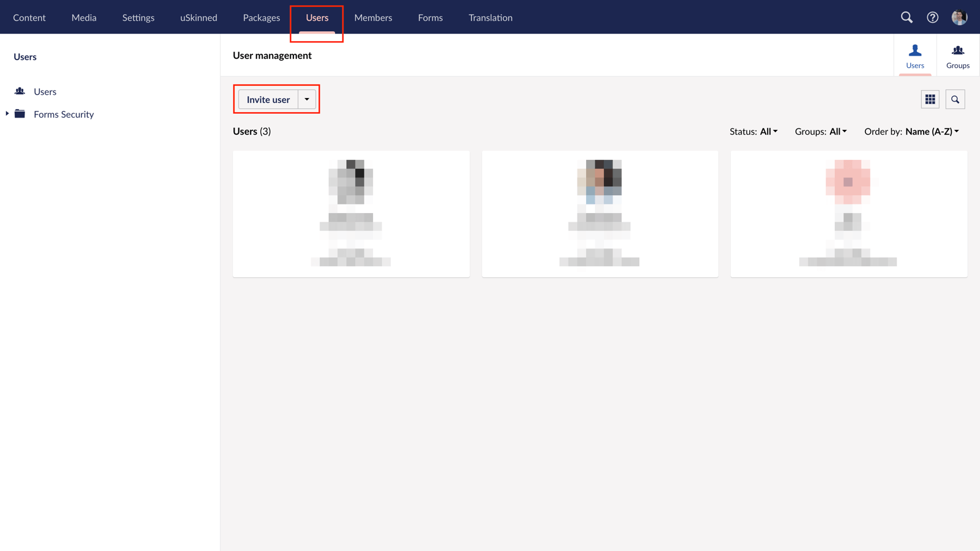
Task: Toggle the Users view on the right panel
Action: coord(915,55)
